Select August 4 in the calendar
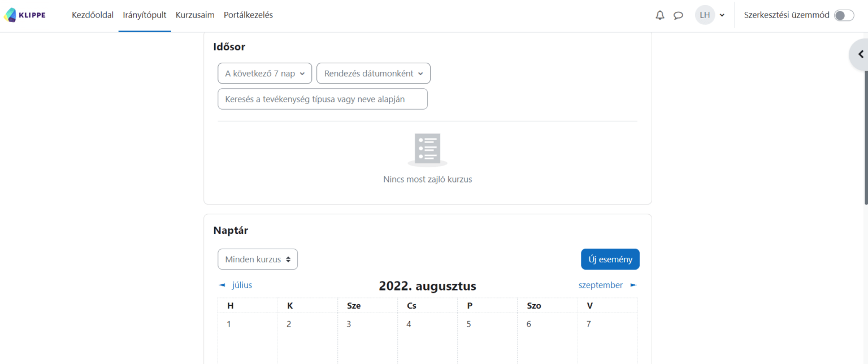Viewport: 868px width, 364px height. click(x=409, y=324)
